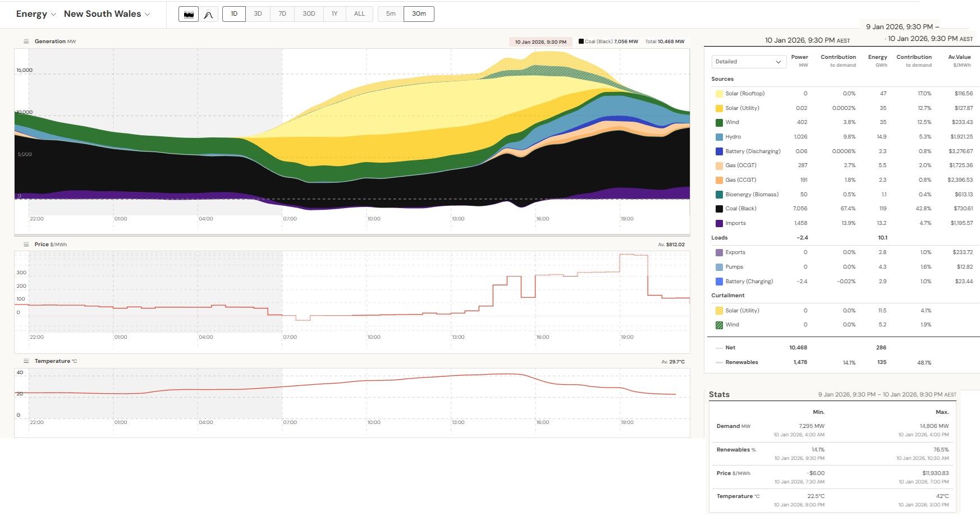Expand the Detailed table view dropdown
This screenshot has height=516, width=980.
coord(748,62)
